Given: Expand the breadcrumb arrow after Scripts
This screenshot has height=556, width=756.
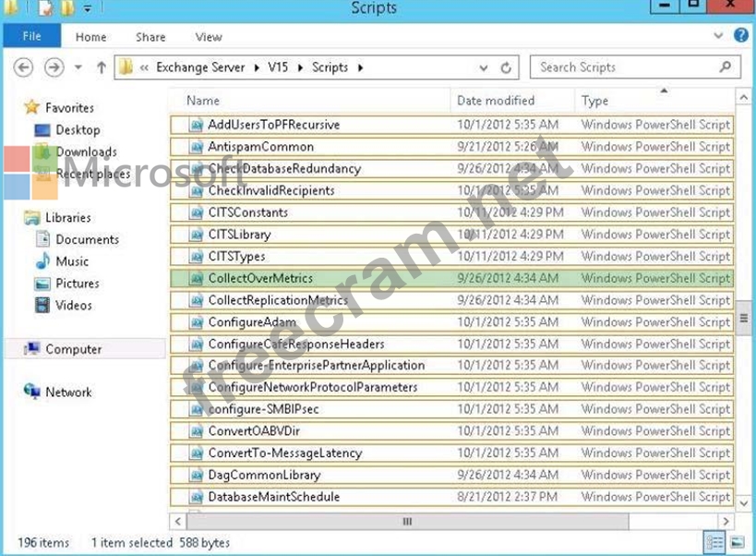Looking at the screenshot, I should coord(361,67).
